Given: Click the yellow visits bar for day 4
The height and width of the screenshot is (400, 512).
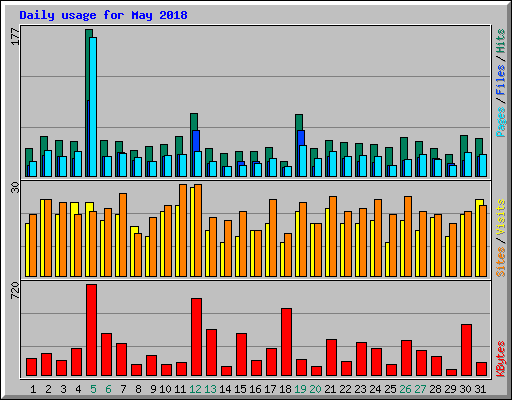Looking at the screenshot, I should click(72, 239).
